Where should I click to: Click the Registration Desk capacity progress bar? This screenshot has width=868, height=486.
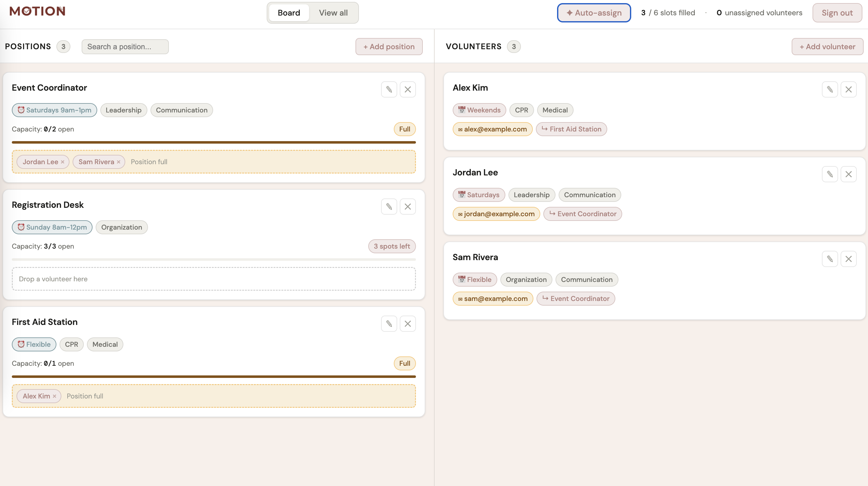(x=214, y=260)
